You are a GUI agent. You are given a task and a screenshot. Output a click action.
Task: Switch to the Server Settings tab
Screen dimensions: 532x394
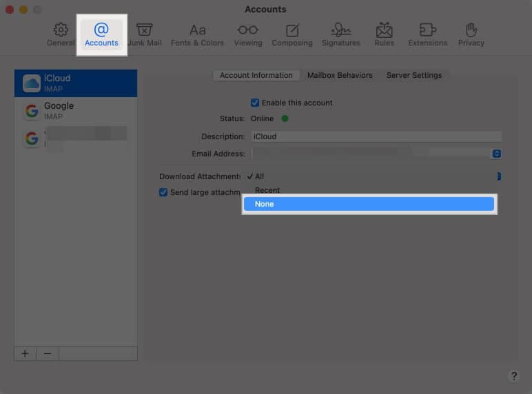pos(414,75)
